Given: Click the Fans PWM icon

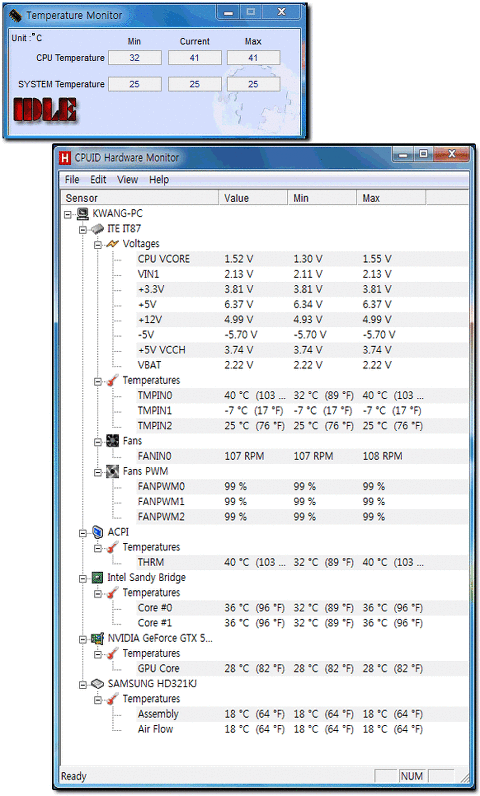Looking at the screenshot, I should click(x=113, y=472).
